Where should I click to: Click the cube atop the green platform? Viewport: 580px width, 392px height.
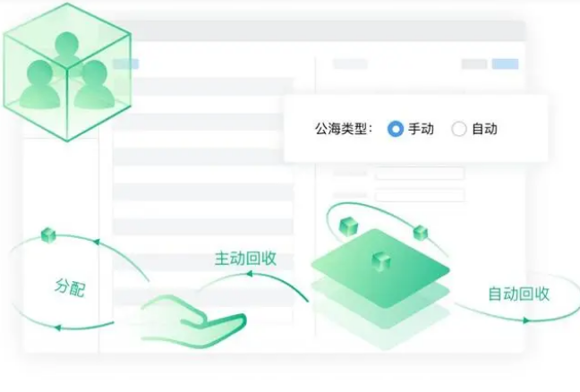381,261
